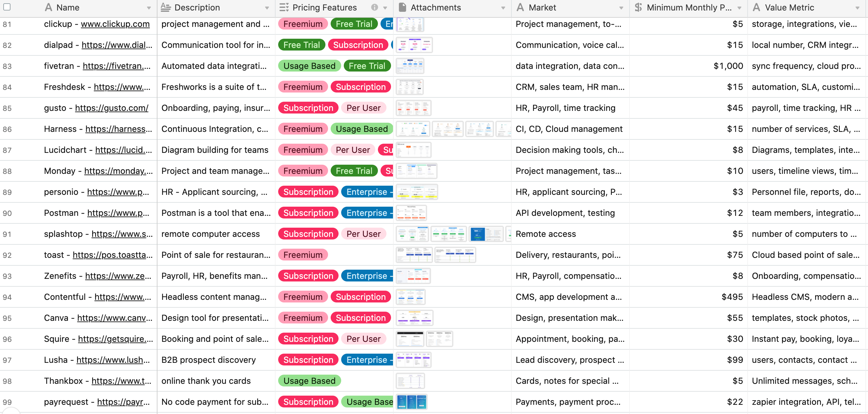
Task: Open the dialpad pricing screenshot thumbnail
Action: pos(414,45)
